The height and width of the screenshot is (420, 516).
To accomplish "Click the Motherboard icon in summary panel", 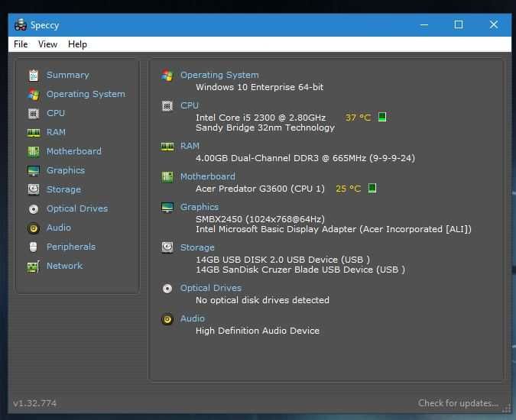I will pos(167,177).
